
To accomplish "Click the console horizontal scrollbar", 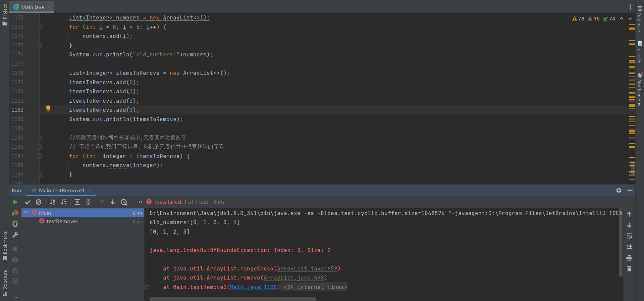I will (x=233, y=299).
